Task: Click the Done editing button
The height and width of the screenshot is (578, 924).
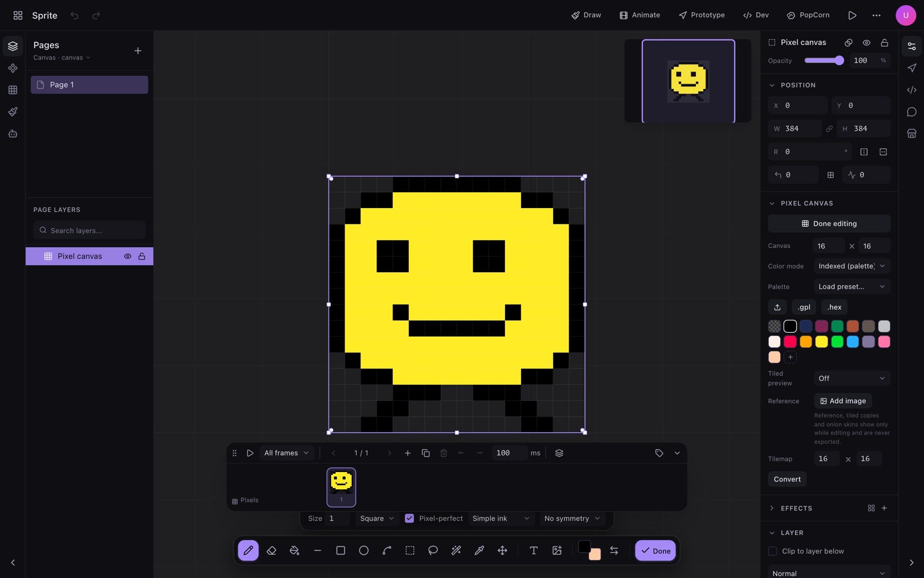Action: point(829,223)
